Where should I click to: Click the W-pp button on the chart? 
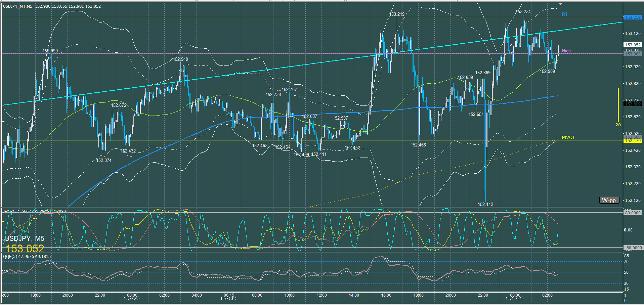point(609,200)
